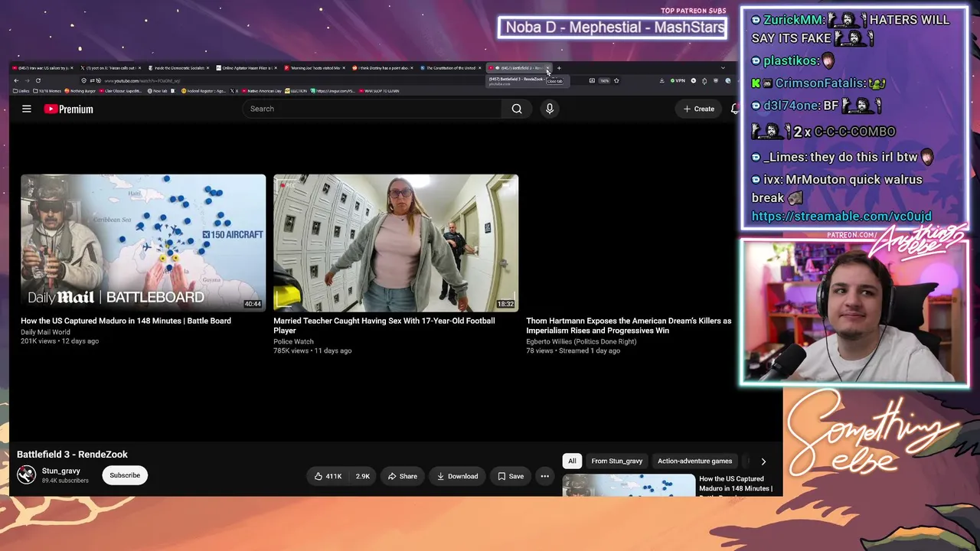Viewport: 980px width, 551px height.
Task: Dislike the video showing 2.9K
Action: 361,476
